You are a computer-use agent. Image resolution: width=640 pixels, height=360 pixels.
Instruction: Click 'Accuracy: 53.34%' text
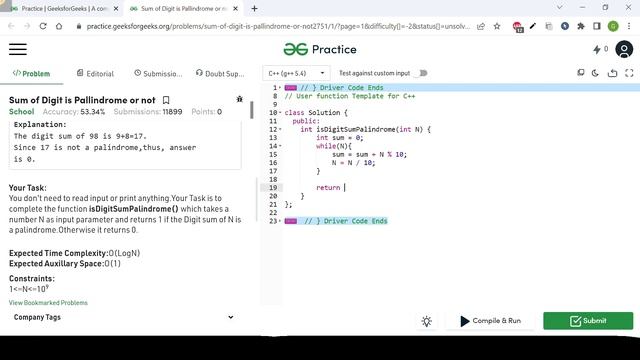coord(74,112)
